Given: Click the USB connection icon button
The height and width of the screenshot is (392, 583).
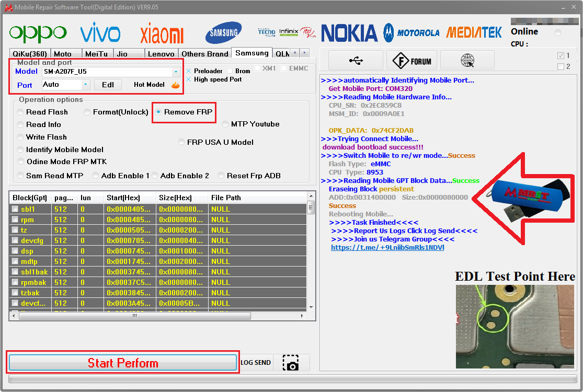Looking at the screenshot, I should [356, 60].
